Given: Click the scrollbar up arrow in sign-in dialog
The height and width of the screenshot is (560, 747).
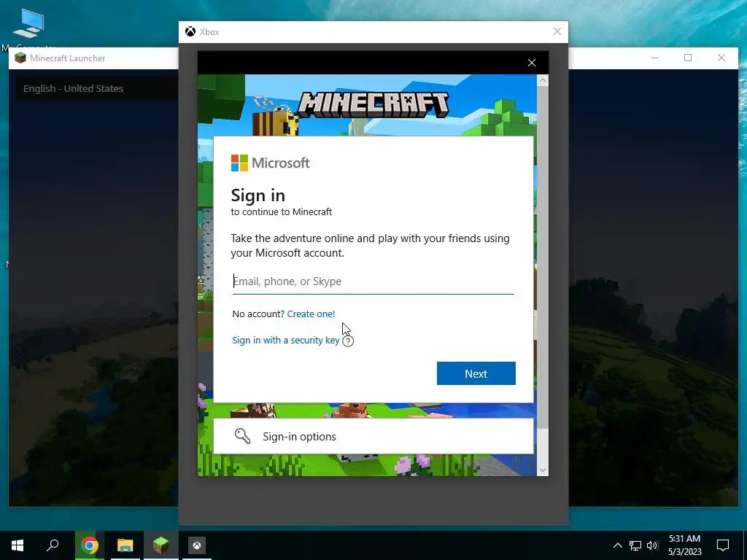Looking at the screenshot, I should 542,80.
